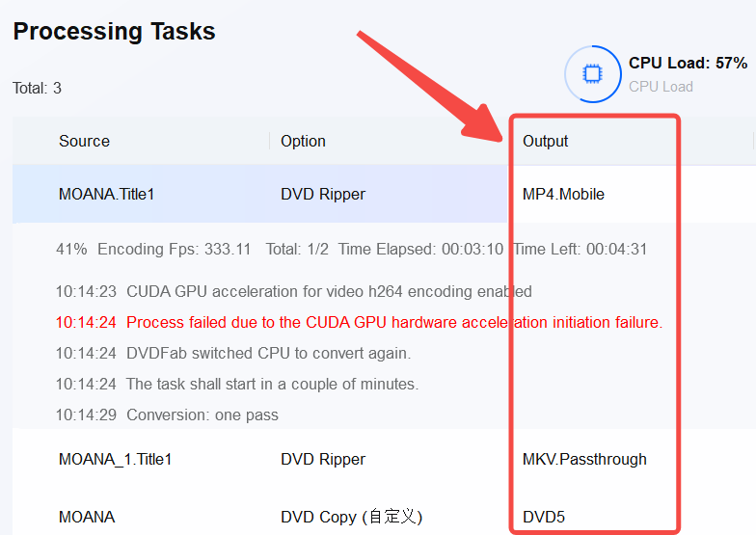
Task: Select the MOANA DVD Copy task
Action: tap(87, 517)
